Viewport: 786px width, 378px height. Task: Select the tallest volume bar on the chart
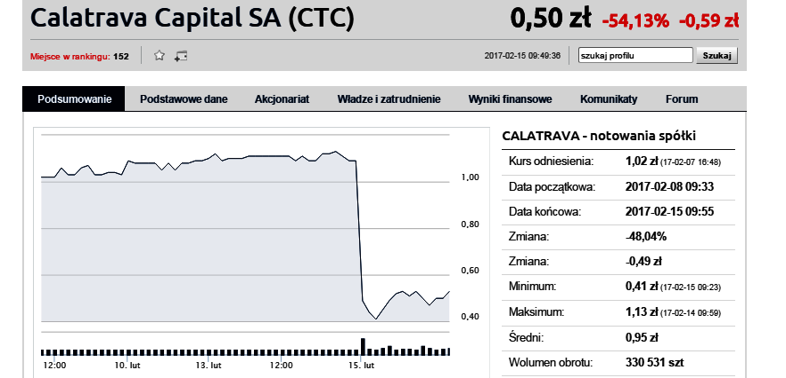tap(363, 346)
